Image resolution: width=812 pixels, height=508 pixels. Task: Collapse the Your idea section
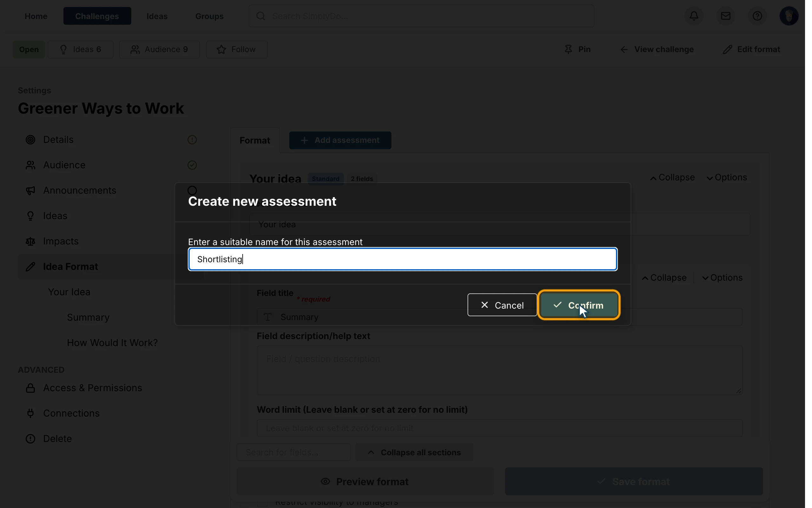[x=672, y=177]
